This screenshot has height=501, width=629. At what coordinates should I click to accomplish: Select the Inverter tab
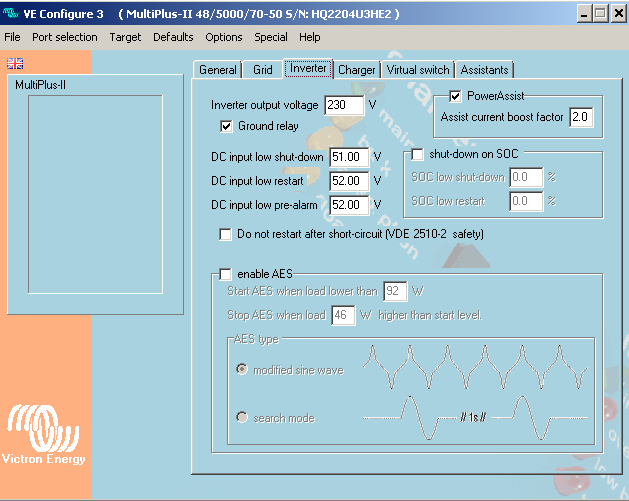tap(308, 68)
